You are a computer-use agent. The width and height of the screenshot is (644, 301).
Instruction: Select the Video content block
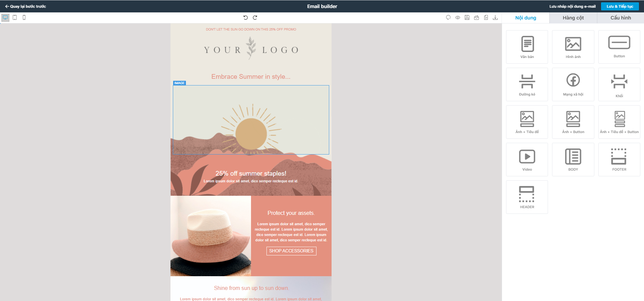pyautogui.click(x=527, y=160)
